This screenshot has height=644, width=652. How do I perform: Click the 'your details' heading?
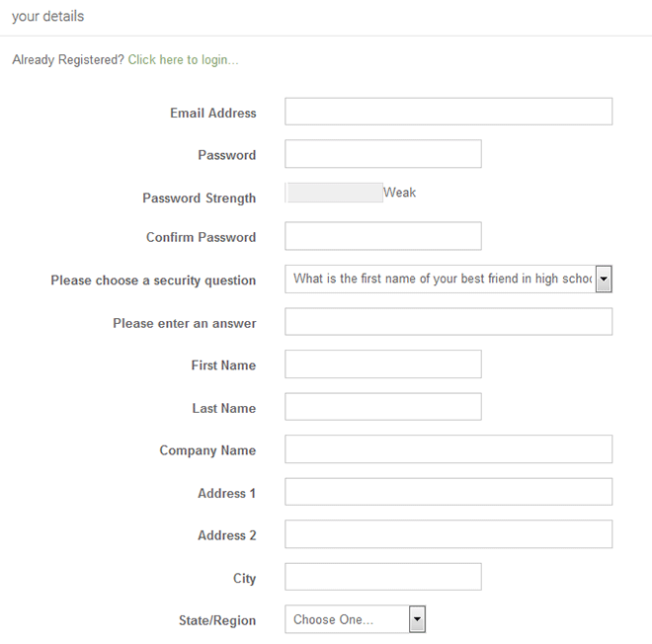(x=47, y=17)
